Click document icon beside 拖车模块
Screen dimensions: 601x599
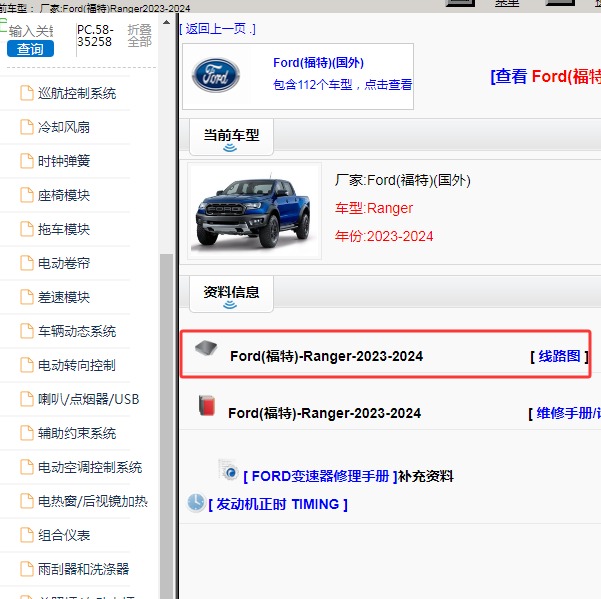point(26,229)
